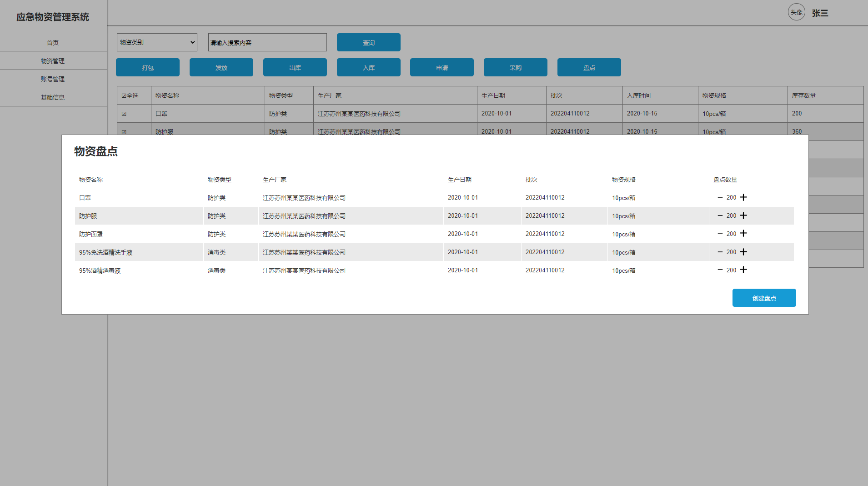
Task: Go to 首页 in the sidebar
Action: pos(53,42)
